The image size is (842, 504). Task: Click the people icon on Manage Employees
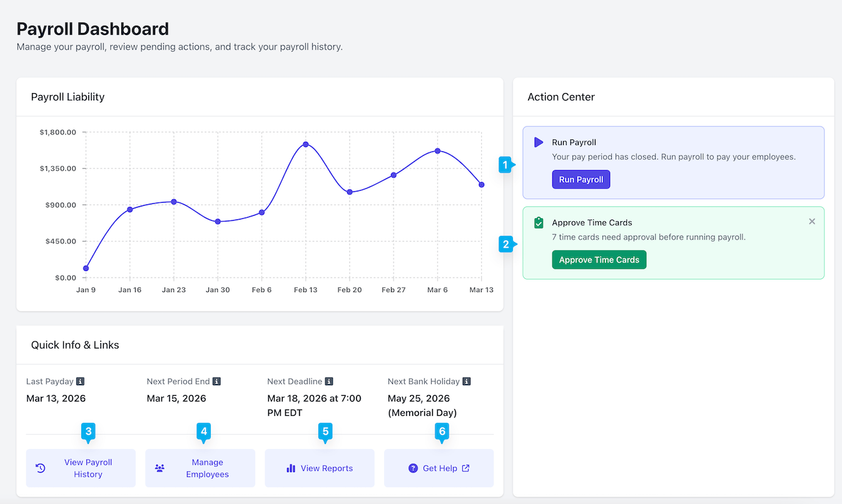click(x=160, y=468)
